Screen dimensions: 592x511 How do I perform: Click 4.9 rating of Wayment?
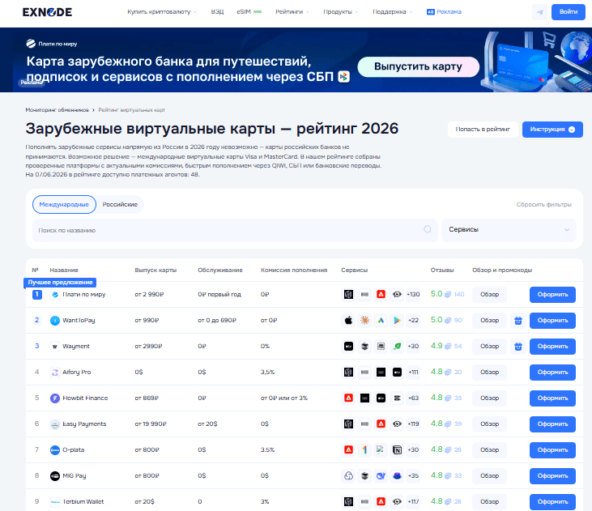tap(436, 346)
